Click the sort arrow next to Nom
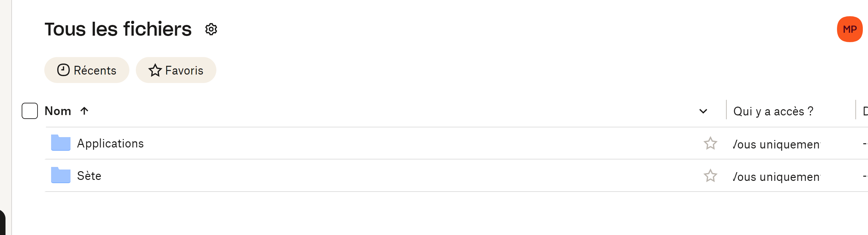This screenshot has height=235, width=868. click(x=84, y=111)
